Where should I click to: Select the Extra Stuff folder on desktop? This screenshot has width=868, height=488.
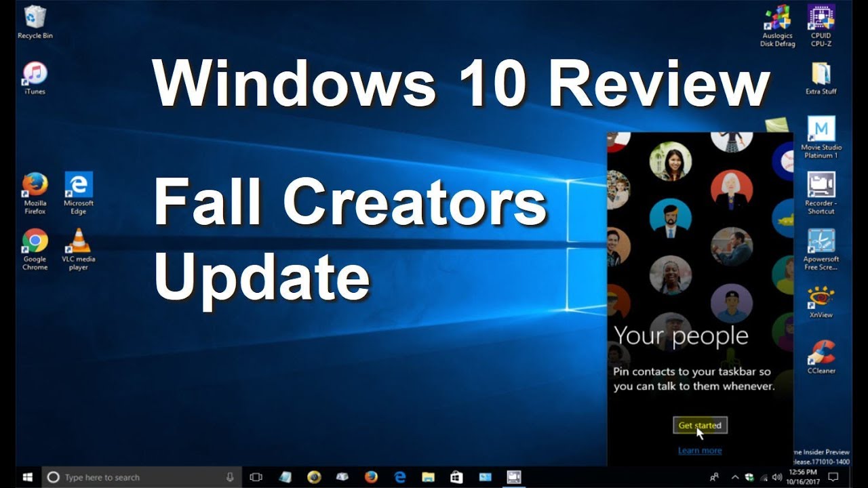coord(821,78)
